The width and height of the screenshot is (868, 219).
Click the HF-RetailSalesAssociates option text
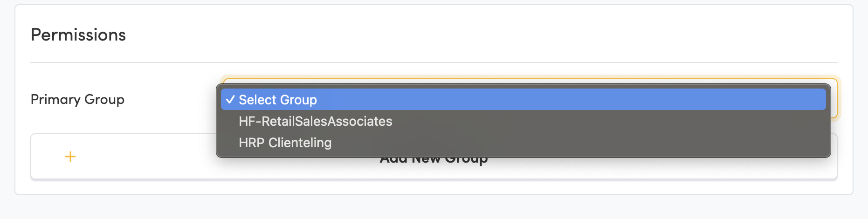point(315,121)
